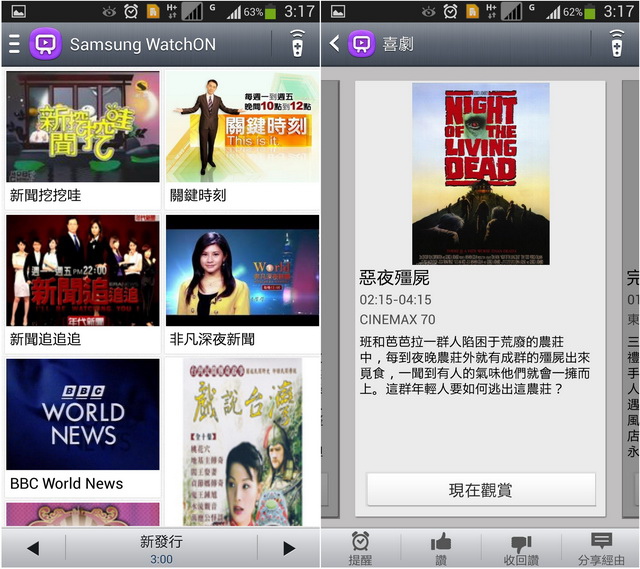Image resolution: width=640 pixels, height=569 pixels.
Task: Tap the 新發行 3:00 category label
Action: (x=161, y=549)
